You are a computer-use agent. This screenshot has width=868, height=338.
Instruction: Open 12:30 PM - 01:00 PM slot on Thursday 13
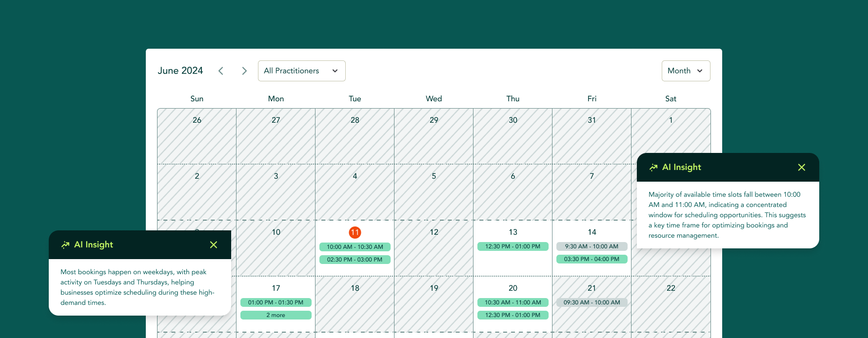pyautogui.click(x=513, y=246)
